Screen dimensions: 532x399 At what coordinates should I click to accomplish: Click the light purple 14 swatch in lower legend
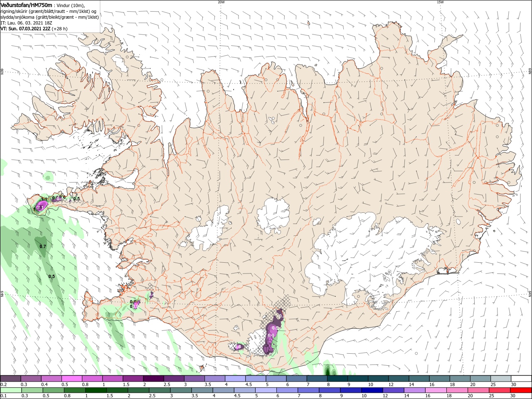click(414, 390)
